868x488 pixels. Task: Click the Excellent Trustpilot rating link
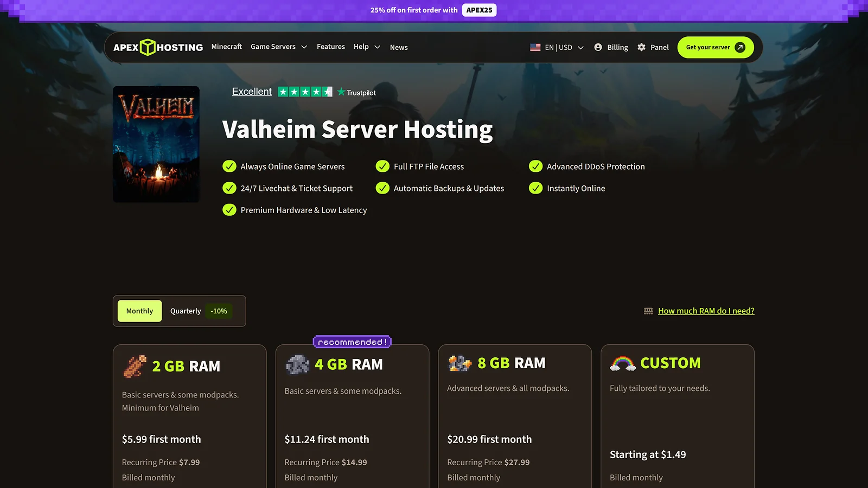252,92
